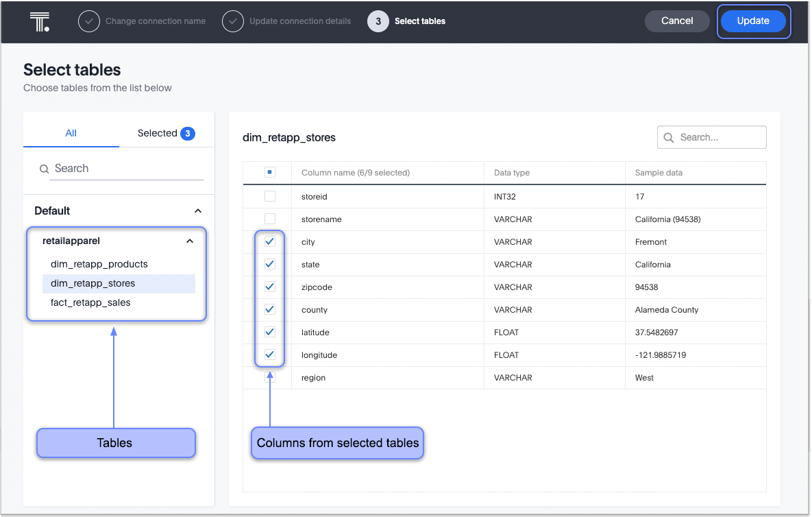Screen dimensions: 812x517
Task: Uncheck the longitude column checkbox
Action: tap(270, 354)
